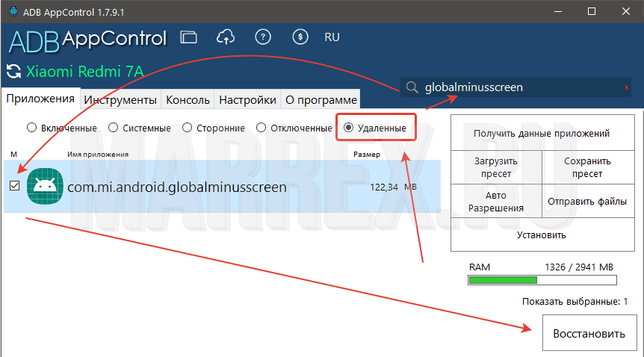Select the com.mi.android.globalminusscreen row text
The height and width of the screenshot is (357, 644).
pos(177,187)
